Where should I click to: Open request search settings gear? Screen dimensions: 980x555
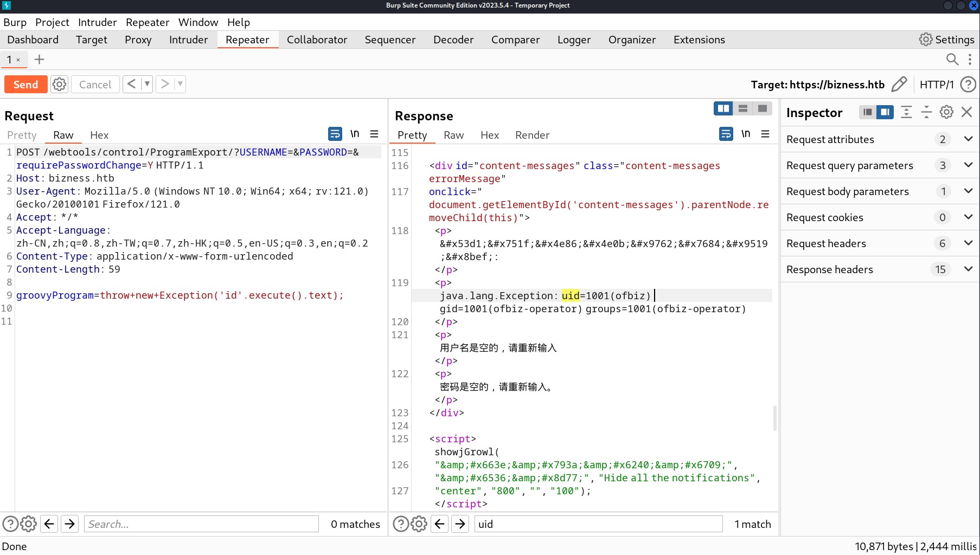point(28,524)
